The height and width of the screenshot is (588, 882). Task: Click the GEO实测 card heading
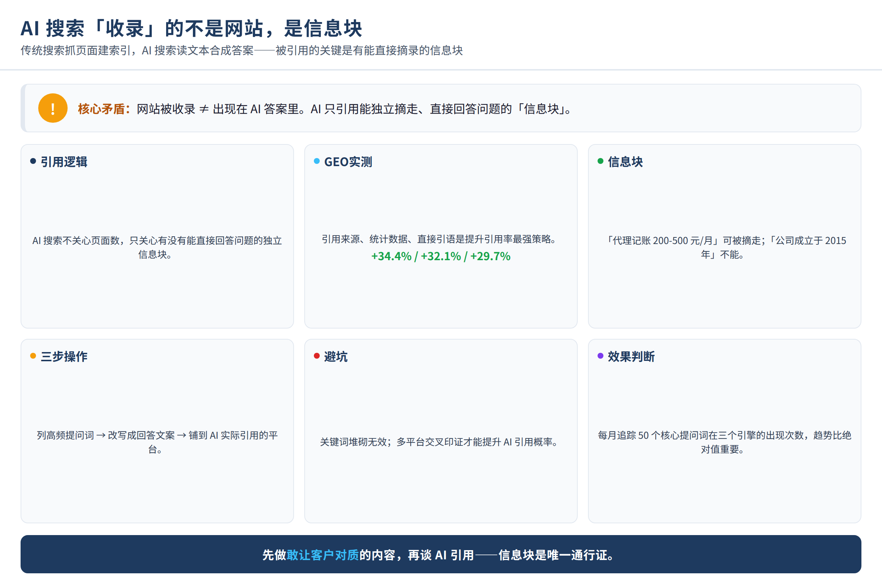pyautogui.click(x=348, y=162)
